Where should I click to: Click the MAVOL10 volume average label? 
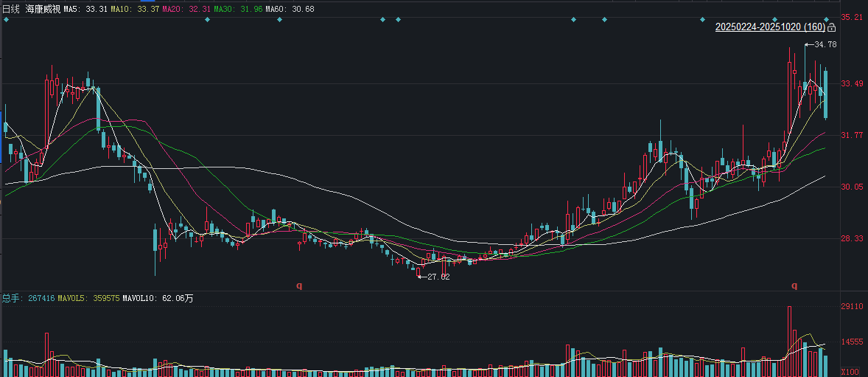(158, 298)
